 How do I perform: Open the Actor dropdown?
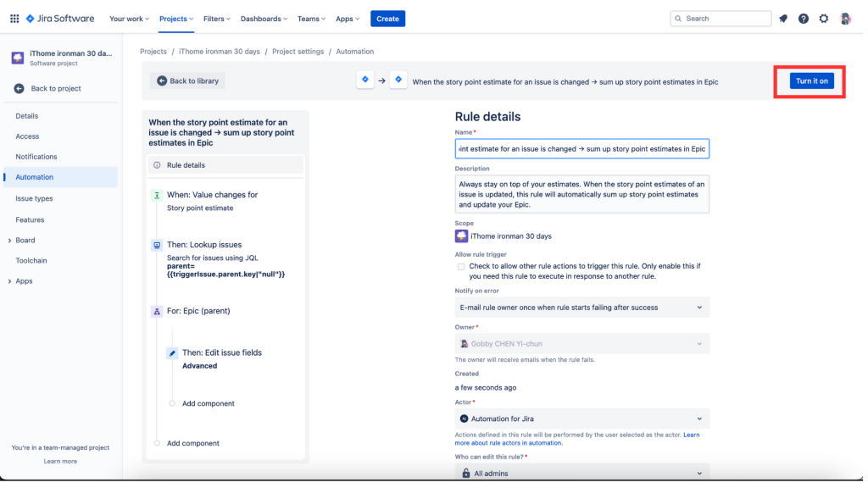[581, 419]
